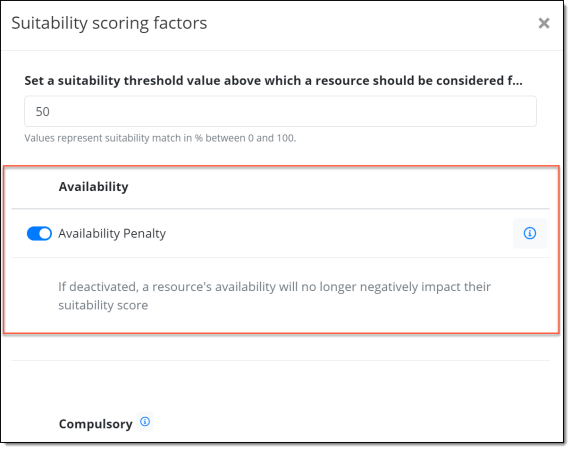Close the Suitability scoring factors dialog
Screen dimensions: 571x450
coord(544,23)
